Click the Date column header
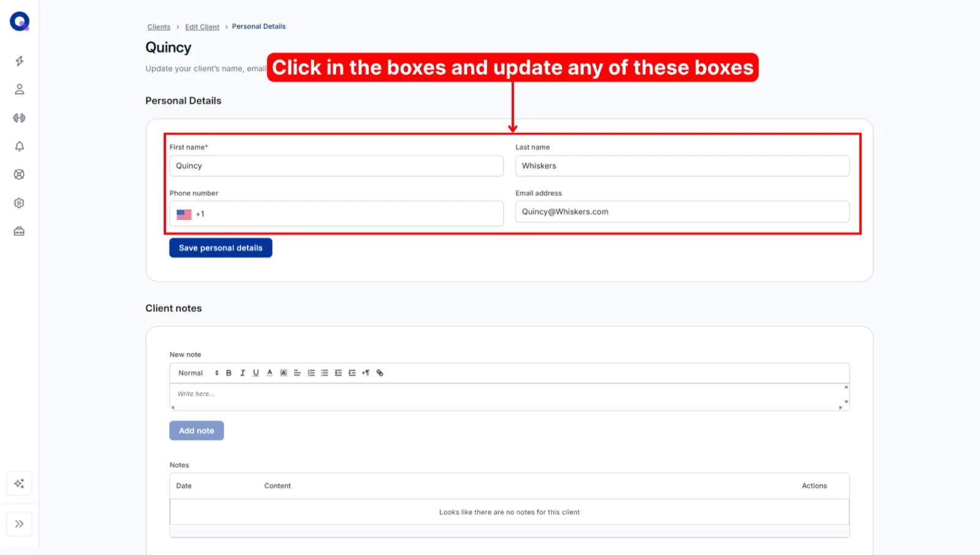Image resolution: width=980 pixels, height=555 pixels. coord(184,486)
